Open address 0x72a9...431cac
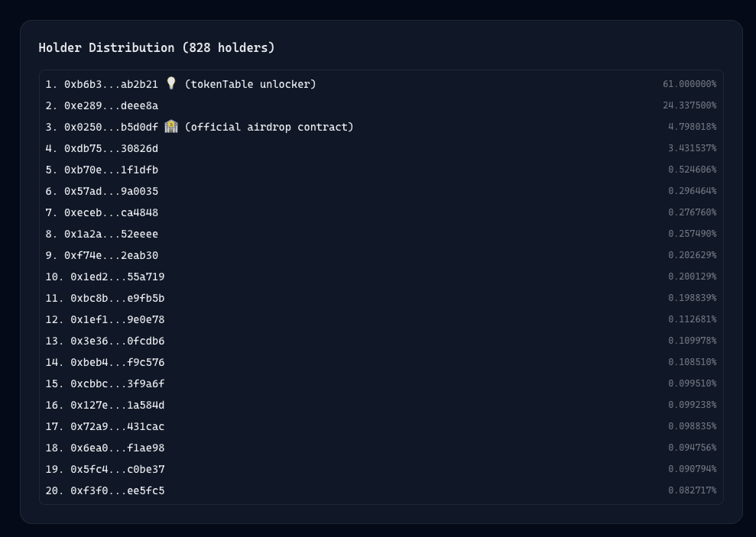 click(117, 426)
